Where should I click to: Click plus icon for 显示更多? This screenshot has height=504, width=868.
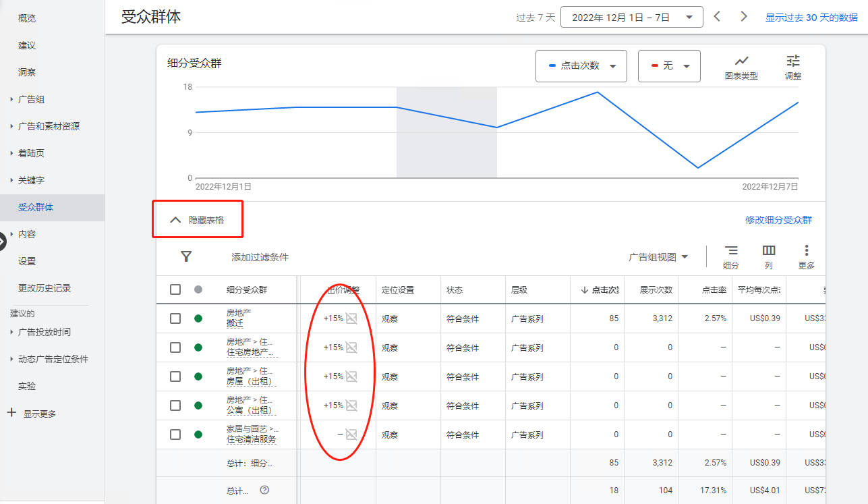click(11, 413)
